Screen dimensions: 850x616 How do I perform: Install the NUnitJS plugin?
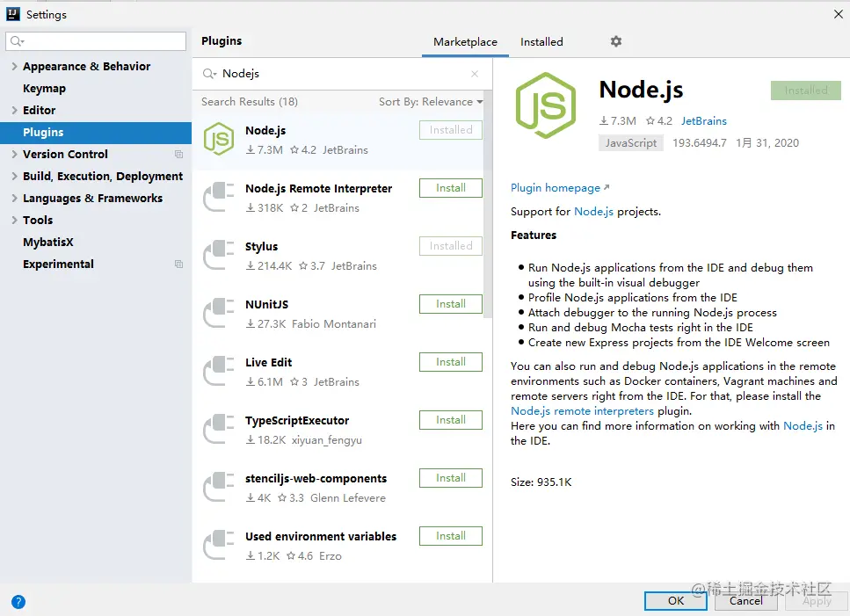(450, 304)
